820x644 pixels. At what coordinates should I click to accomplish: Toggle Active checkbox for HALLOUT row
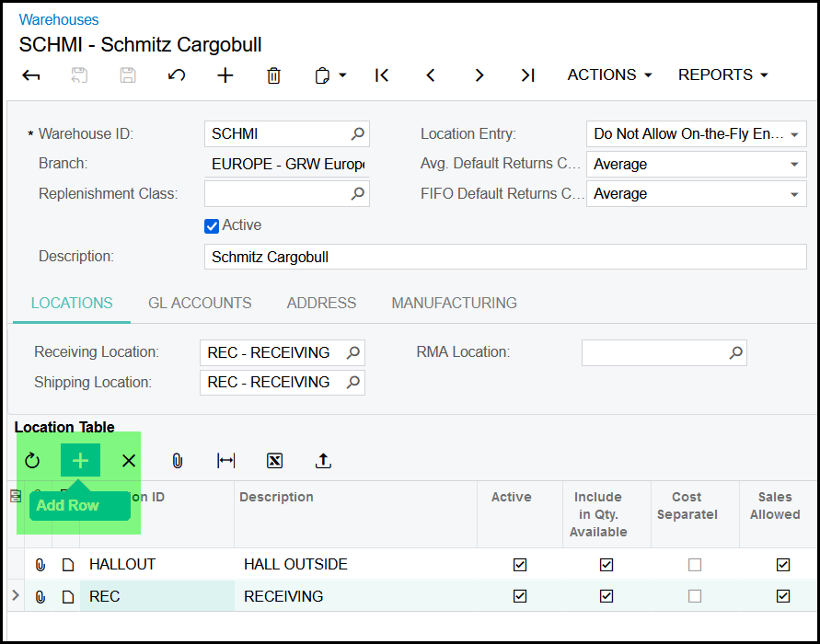pyautogui.click(x=520, y=565)
